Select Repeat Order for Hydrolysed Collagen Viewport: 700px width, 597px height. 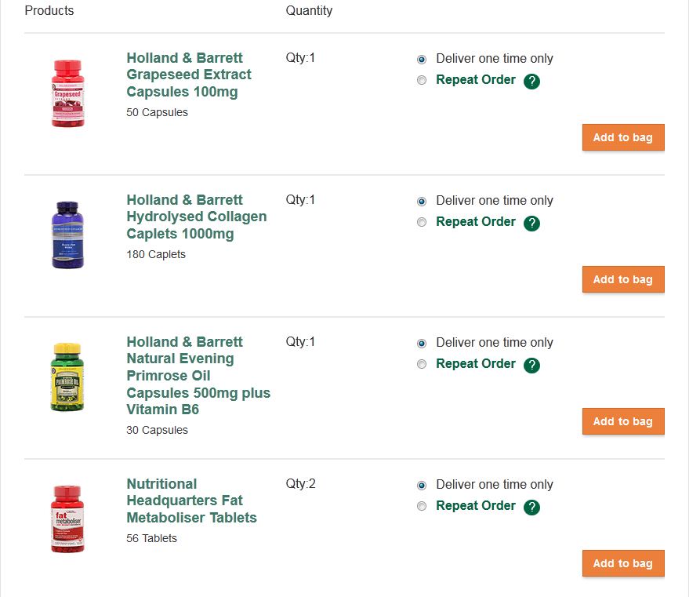point(422,222)
